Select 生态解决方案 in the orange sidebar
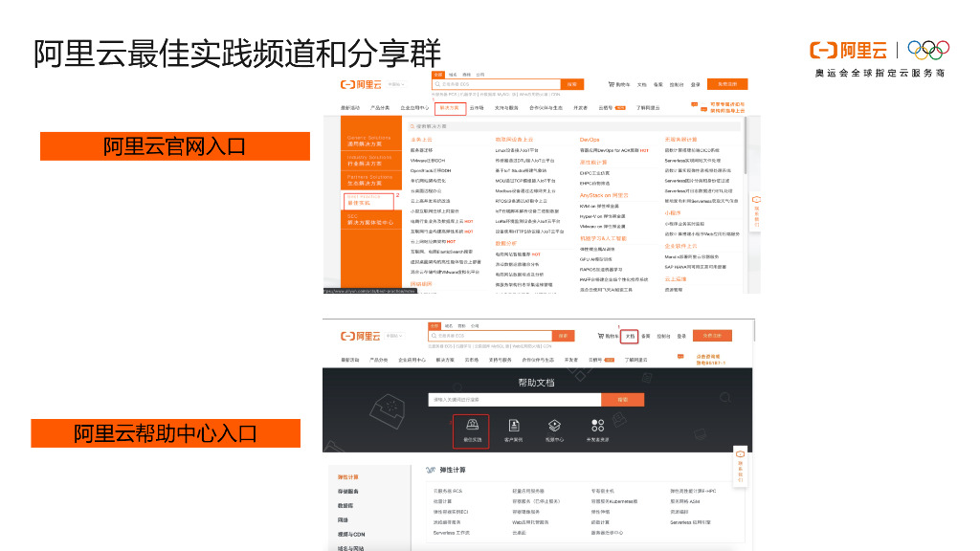Viewport: 980px width, 551px height. click(x=369, y=181)
